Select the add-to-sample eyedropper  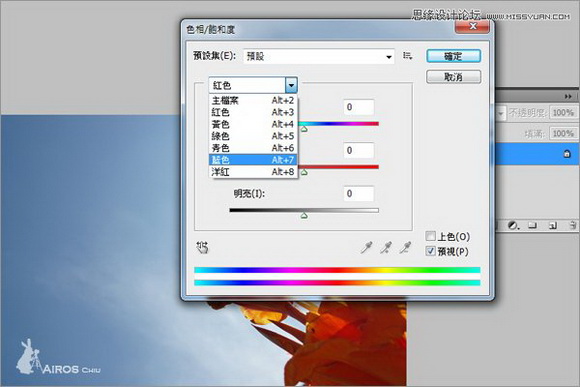coord(386,248)
